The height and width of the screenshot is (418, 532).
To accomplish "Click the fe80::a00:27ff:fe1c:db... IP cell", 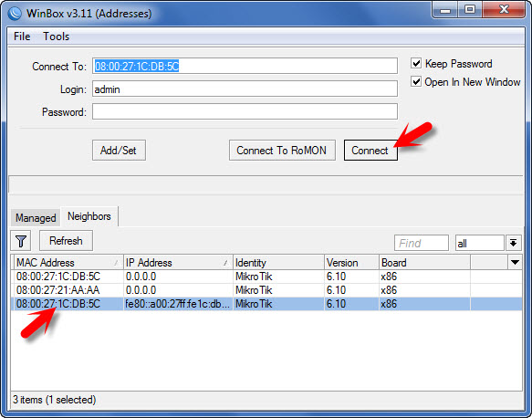I will pyautogui.click(x=178, y=304).
